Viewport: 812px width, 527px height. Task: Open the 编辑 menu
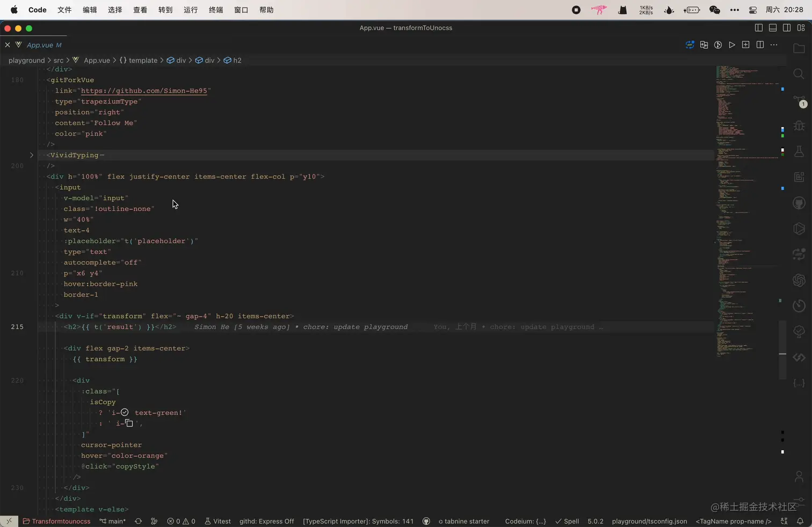90,10
